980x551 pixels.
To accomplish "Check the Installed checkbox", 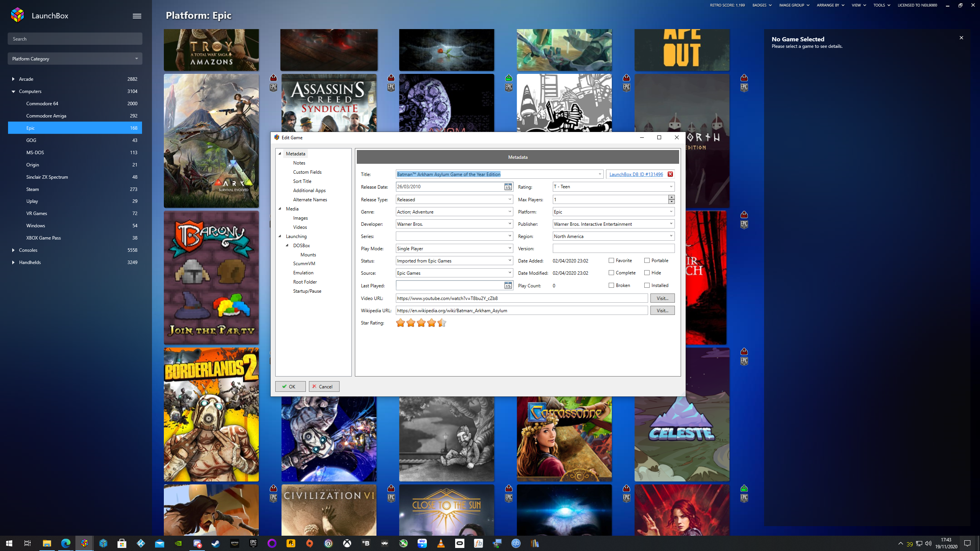I will tap(647, 285).
